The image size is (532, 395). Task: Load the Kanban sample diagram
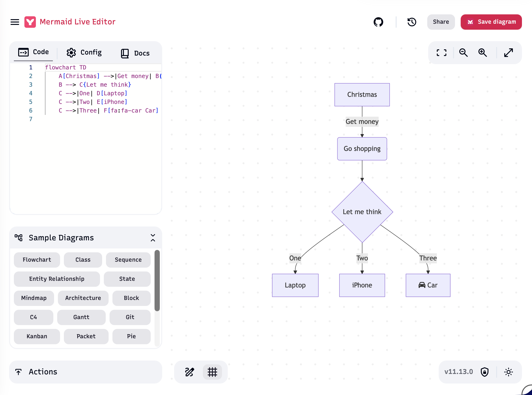click(37, 336)
